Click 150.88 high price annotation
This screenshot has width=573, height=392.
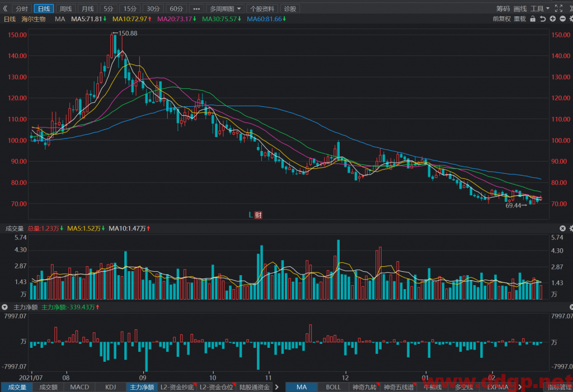coord(125,33)
